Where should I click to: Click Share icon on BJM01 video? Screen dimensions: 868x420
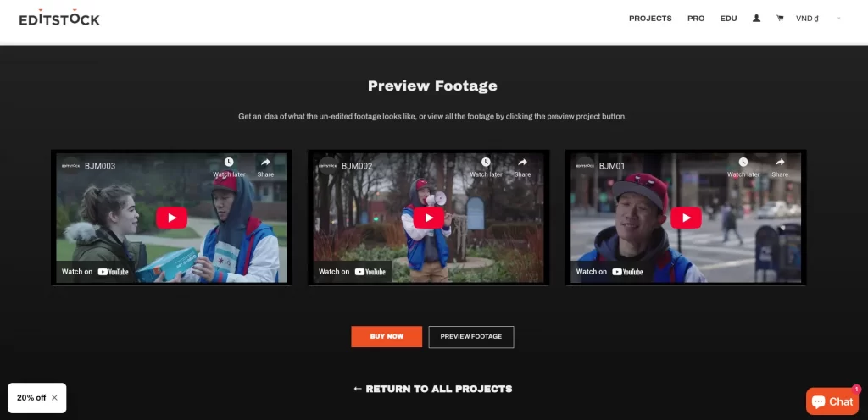tap(780, 167)
